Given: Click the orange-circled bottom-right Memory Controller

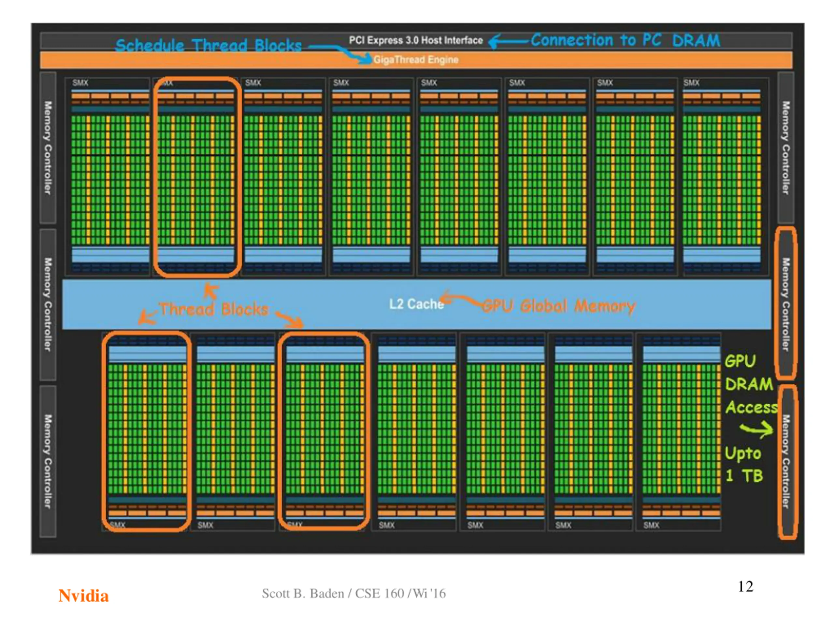Looking at the screenshot, I should coord(787,462).
